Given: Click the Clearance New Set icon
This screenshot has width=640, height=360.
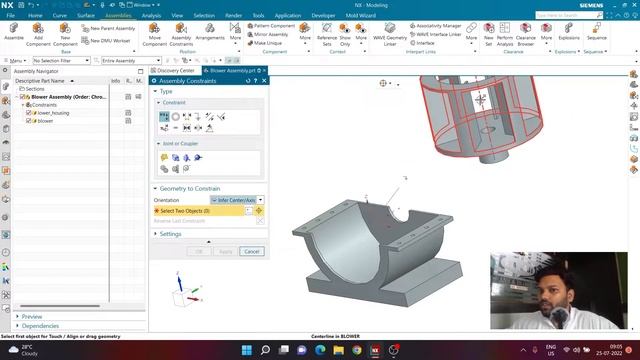Looking at the screenshot, I should click(489, 34).
